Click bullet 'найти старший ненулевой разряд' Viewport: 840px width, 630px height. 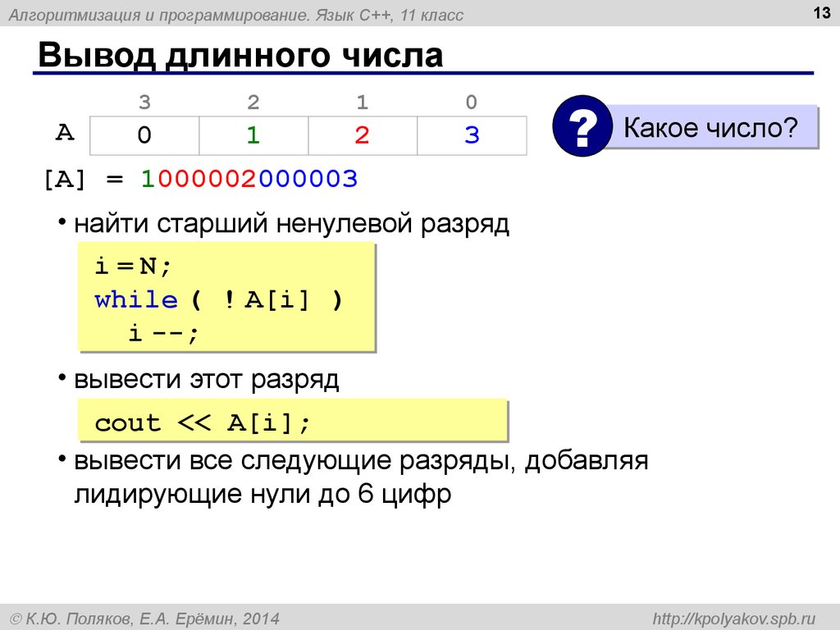click(x=291, y=223)
